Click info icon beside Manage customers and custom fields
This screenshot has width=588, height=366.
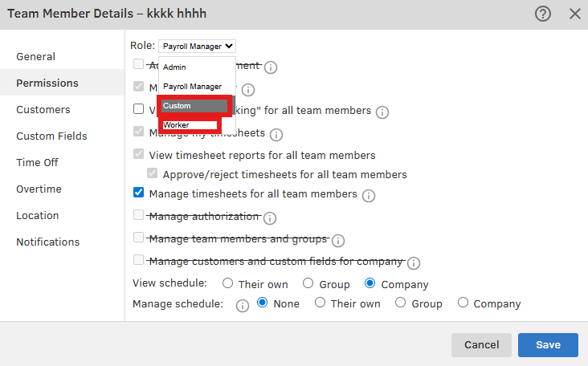414,263
